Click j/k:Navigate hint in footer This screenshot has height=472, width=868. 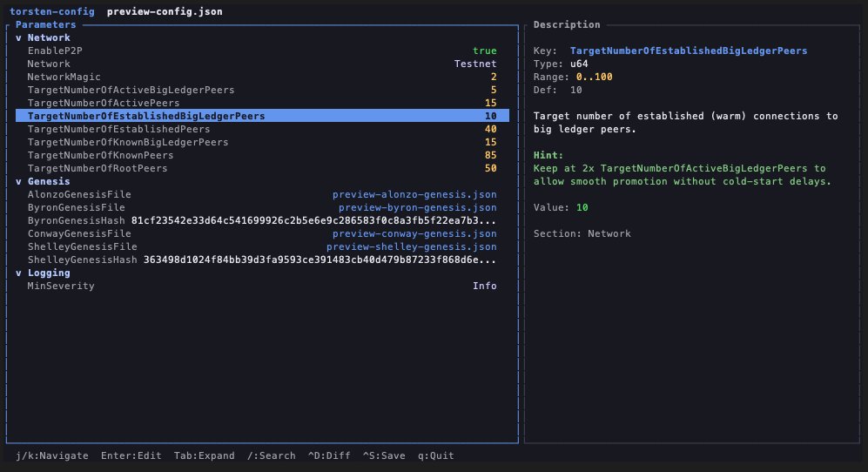point(52,455)
